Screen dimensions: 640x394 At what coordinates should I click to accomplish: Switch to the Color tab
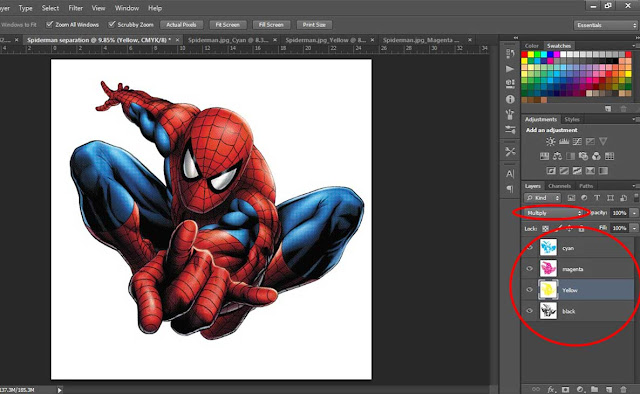click(531, 46)
